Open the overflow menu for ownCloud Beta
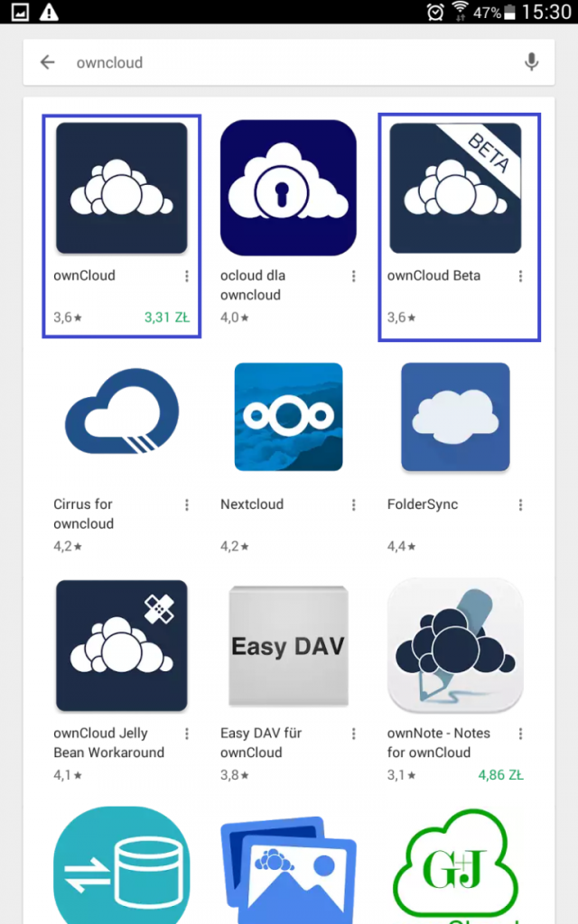Image resolution: width=578 pixels, height=924 pixels. (520, 276)
